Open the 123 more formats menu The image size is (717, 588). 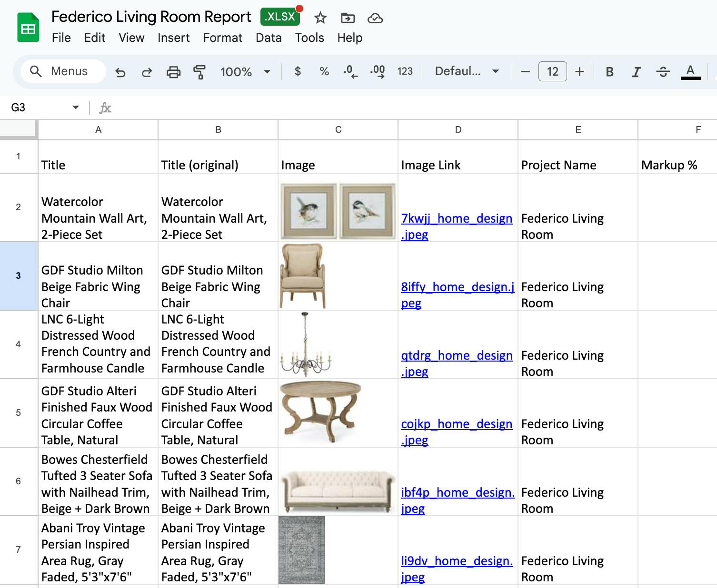(405, 71)
